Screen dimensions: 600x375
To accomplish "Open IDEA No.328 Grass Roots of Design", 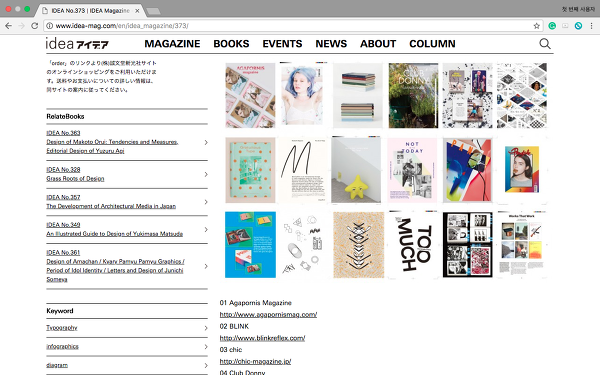I will point(75,174).
